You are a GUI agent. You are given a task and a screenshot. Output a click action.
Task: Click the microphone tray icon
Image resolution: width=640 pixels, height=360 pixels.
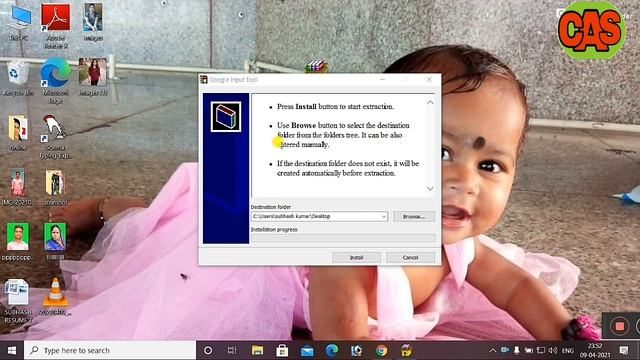(517, 350)
